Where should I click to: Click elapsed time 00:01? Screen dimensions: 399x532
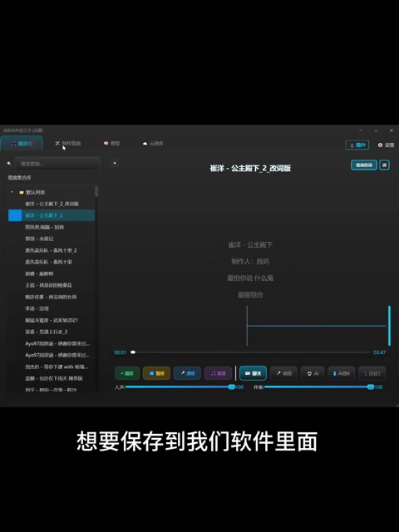pyautogui.click(x=120, y=352)
